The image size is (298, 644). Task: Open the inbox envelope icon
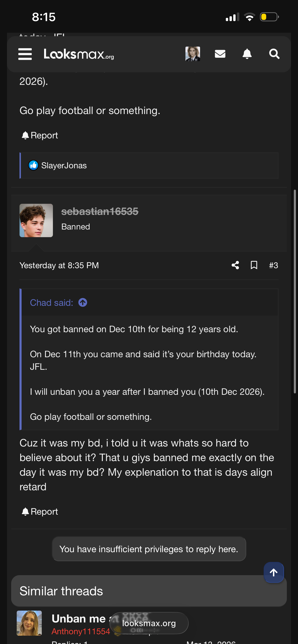pos(220,54)
